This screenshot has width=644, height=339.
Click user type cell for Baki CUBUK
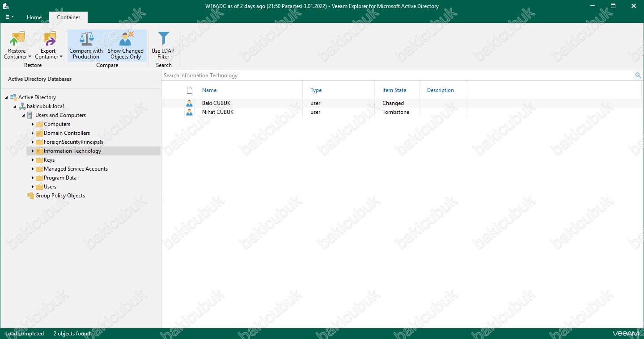point(315,103)
